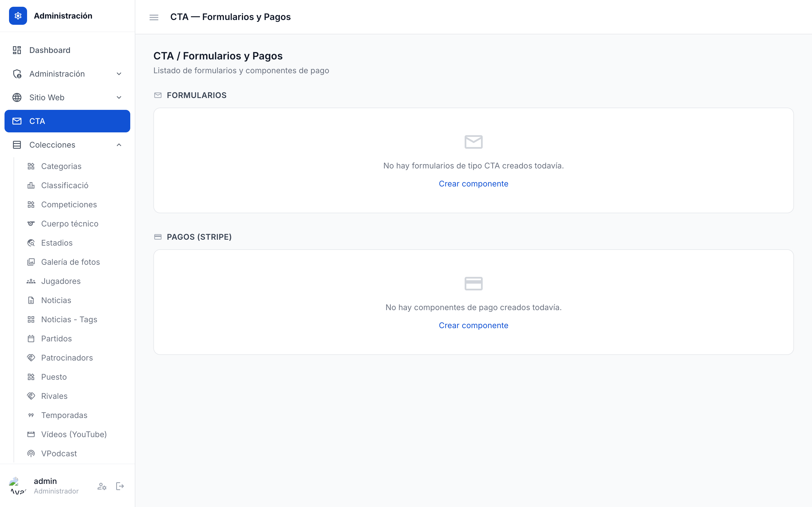This screenshot has height=507, width=812.
Task: Click Crear componente under Pagos (Stripe)
Action: point(473,325)
